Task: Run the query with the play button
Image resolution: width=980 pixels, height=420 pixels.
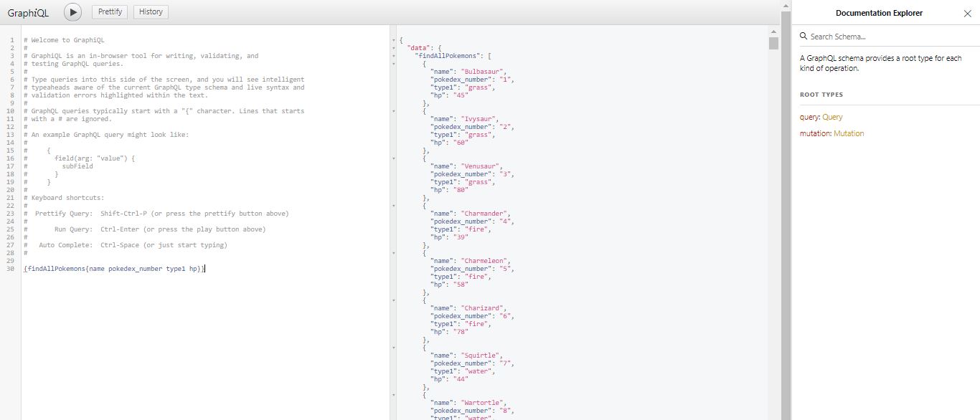Action: click(72, 12)
